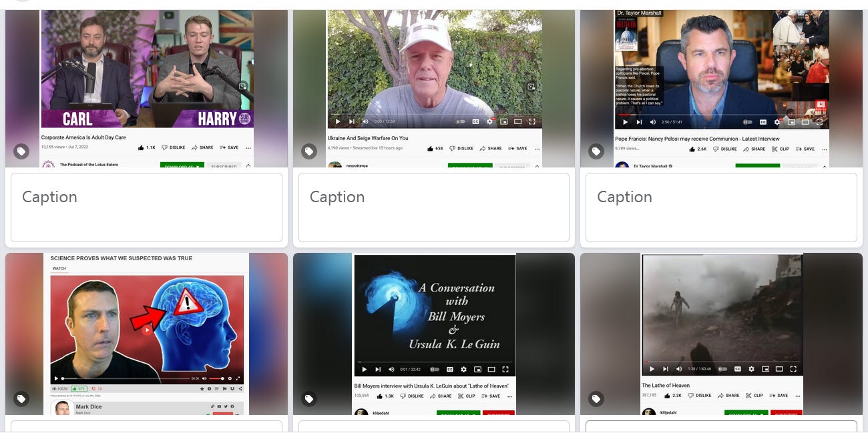Viewport: 868px width, 439px height.
Task: Fill in caption under Corporate America image
Action: tap(146, 207)
